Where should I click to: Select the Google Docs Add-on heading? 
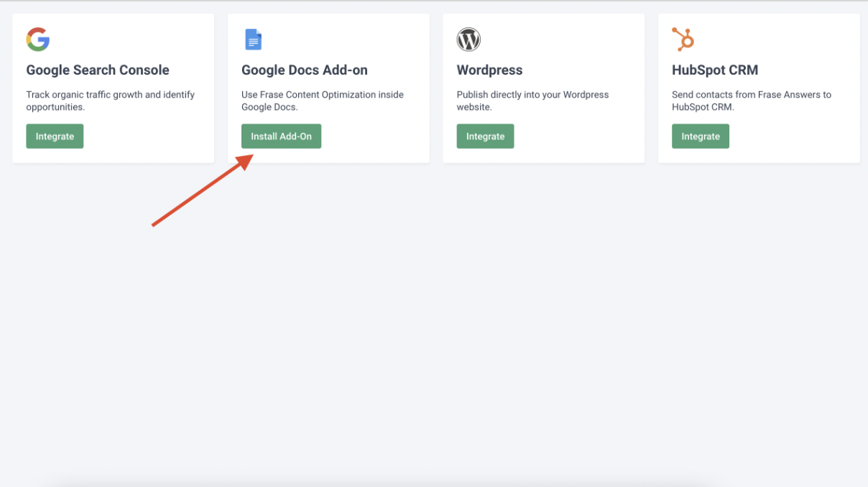coord(305,70)
